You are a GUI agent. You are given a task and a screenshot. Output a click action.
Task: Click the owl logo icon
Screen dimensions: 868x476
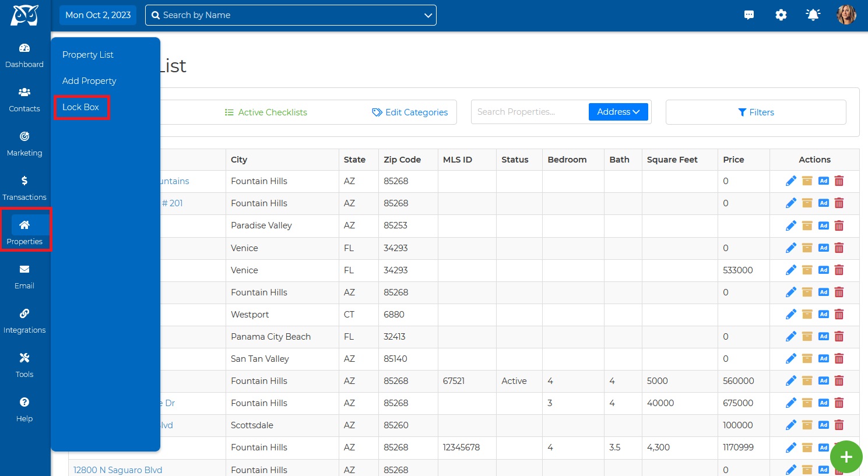pyautogui.click(x=24, y=15)
